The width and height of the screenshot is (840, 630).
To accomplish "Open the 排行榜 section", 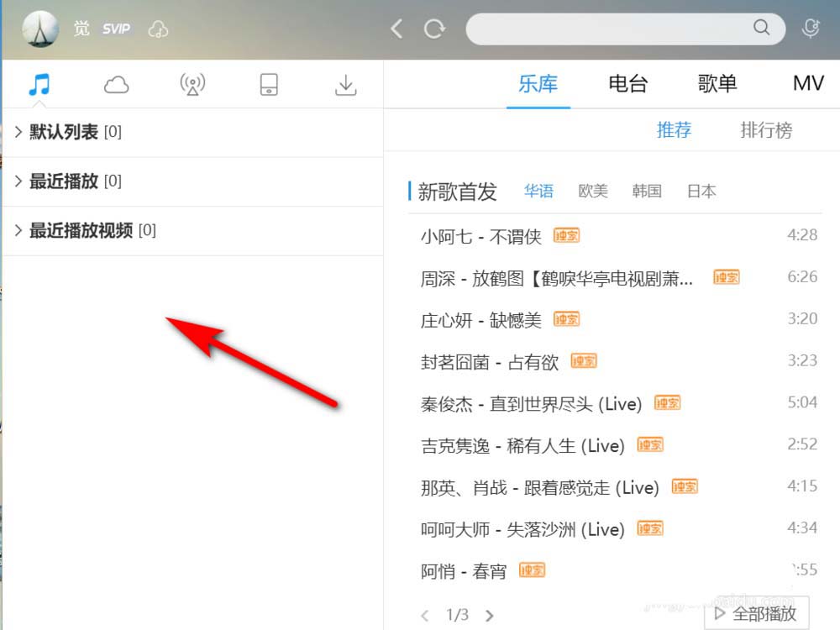I will 765,130.
